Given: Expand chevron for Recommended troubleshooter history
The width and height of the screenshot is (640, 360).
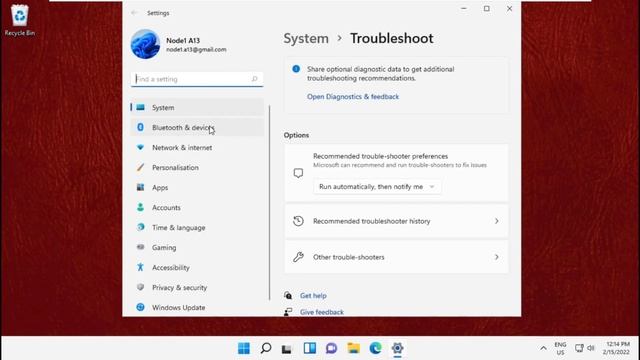Looking at the screenshot, I should click(496, 221).
